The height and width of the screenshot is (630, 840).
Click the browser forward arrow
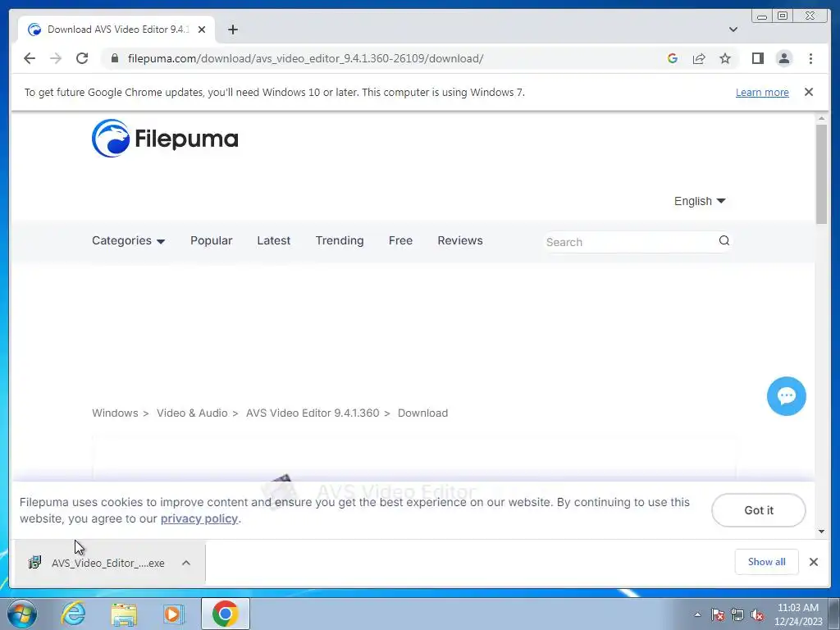(x=56, y=58)
